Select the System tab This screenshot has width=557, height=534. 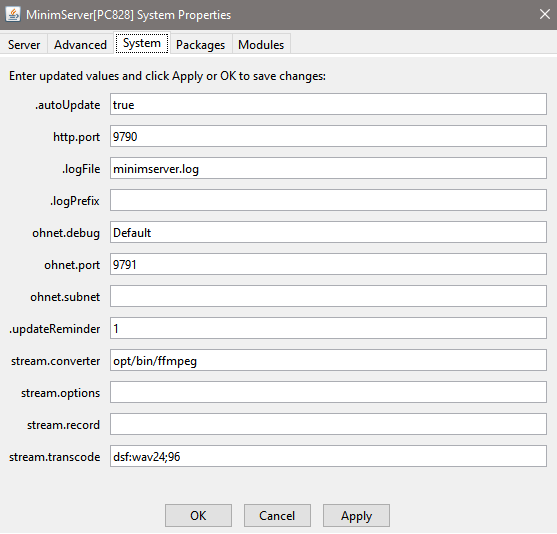(142, 43)
